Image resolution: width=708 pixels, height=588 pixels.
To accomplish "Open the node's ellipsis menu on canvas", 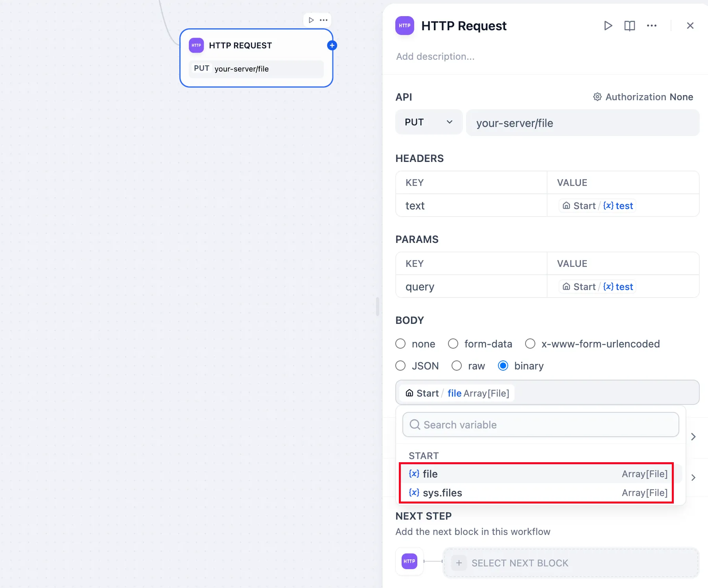I will (x=324, y=20).
